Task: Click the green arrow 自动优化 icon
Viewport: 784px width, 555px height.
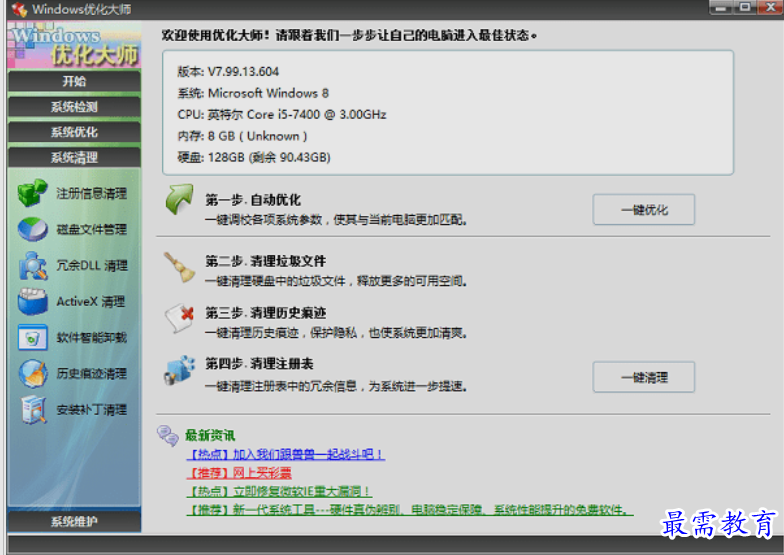Action: tap(179, 199)
